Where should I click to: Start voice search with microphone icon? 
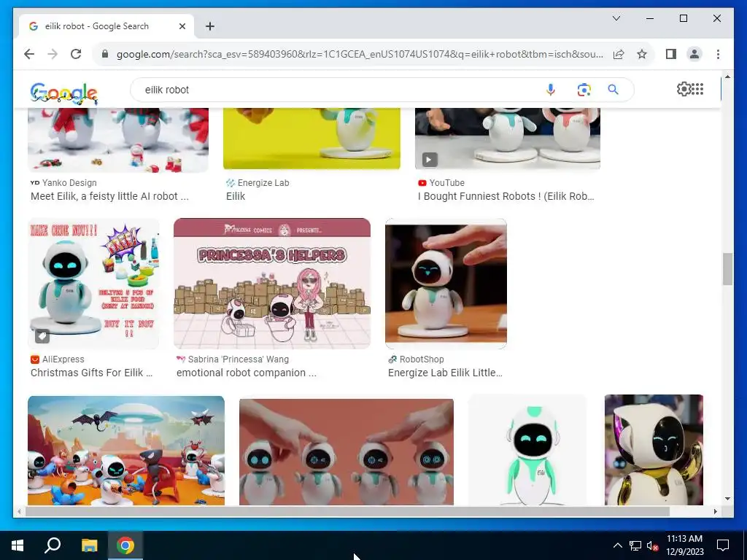[550, 90]
